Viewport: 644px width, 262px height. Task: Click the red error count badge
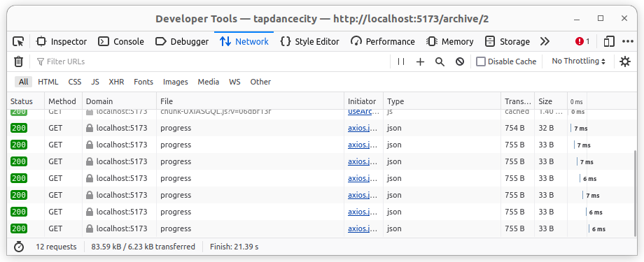[x=582, y=41]
